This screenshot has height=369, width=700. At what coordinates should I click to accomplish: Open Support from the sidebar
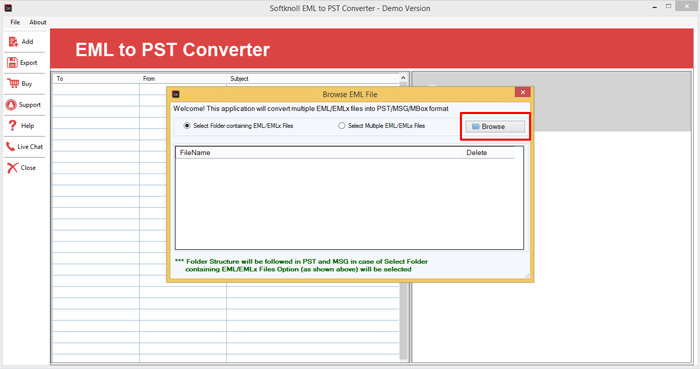24,104
